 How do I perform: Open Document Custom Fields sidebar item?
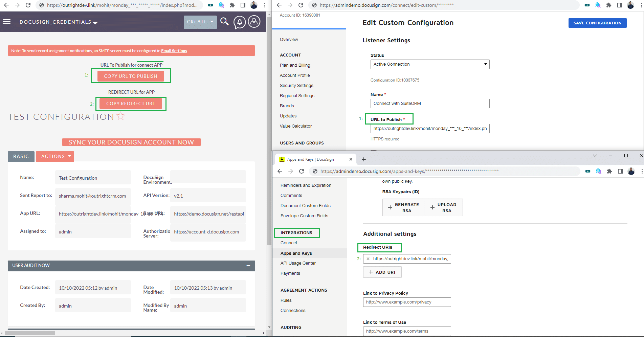coord(305,206)
